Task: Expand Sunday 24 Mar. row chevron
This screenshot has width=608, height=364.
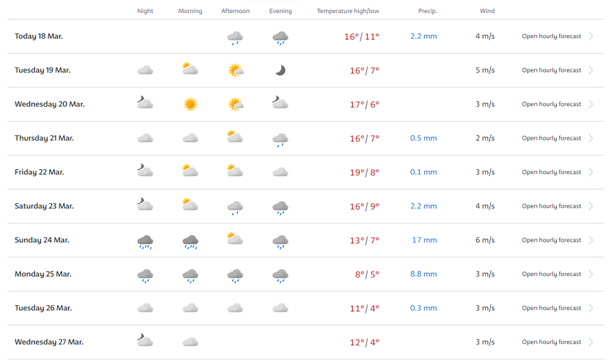Action: (591, 240)
